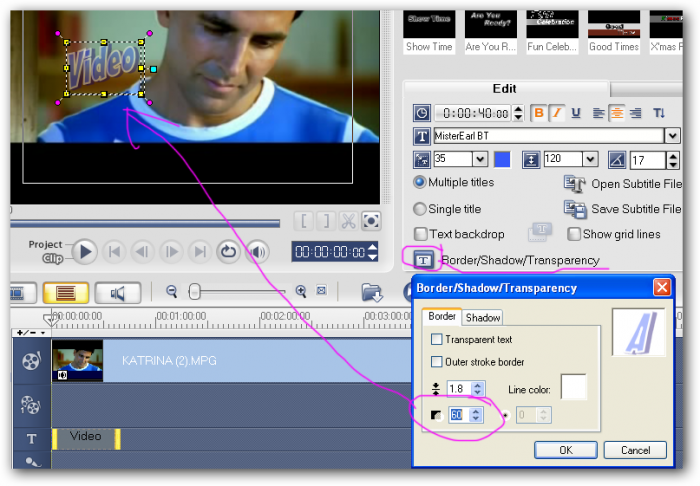This screenshot has height=486, width=700.
Task: Align title text right
Action: tap(636, 113)
